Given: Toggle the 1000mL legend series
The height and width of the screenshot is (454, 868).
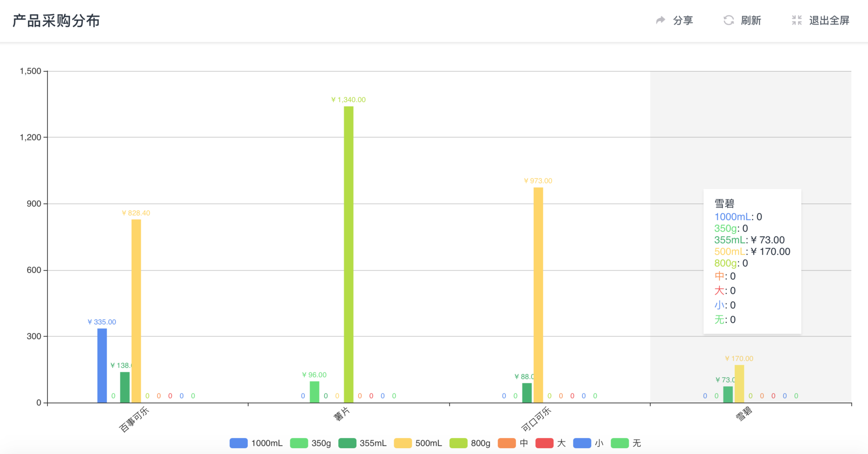Looking at the screenshot, I should pyautogui.click(x=256, y=443).
